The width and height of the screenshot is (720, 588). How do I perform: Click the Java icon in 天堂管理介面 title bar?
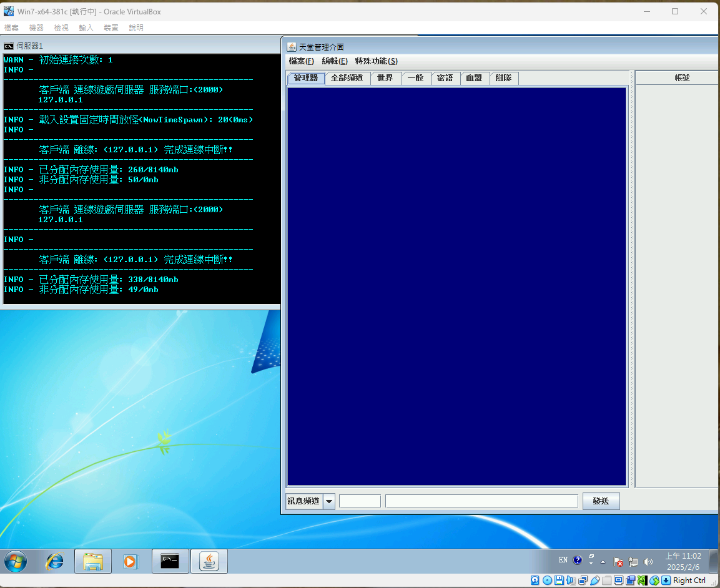(x=292, y=47)
